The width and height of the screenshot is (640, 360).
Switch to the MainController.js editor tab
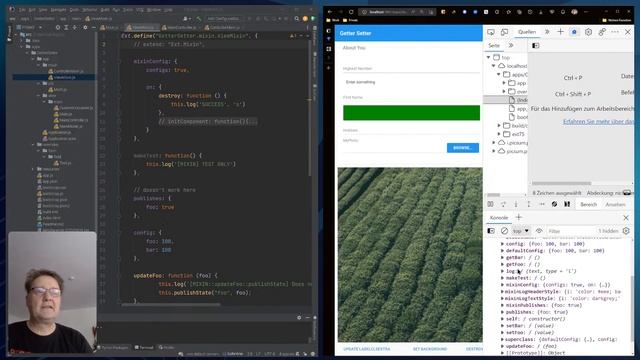tap(179, 27)
